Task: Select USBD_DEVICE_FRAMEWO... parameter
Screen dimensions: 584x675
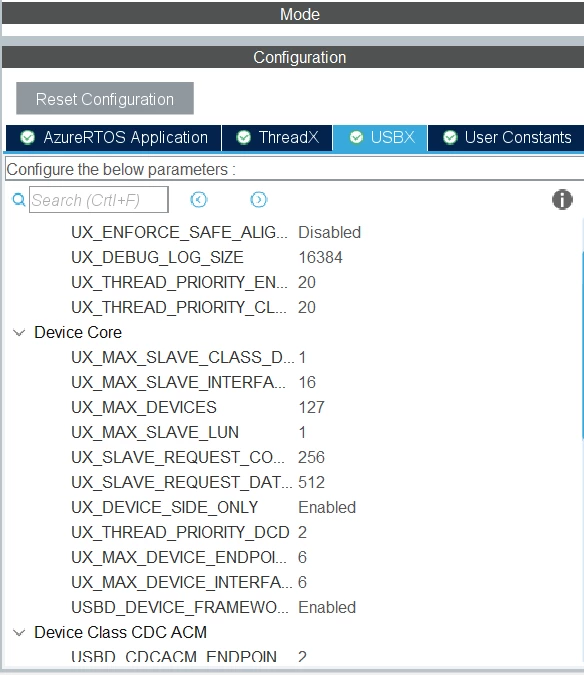Action: pos(180,607)
